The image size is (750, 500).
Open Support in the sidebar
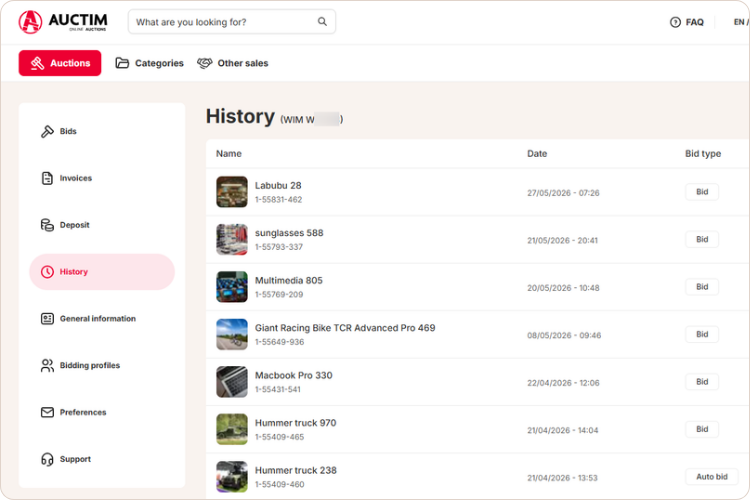pos(102,459)
